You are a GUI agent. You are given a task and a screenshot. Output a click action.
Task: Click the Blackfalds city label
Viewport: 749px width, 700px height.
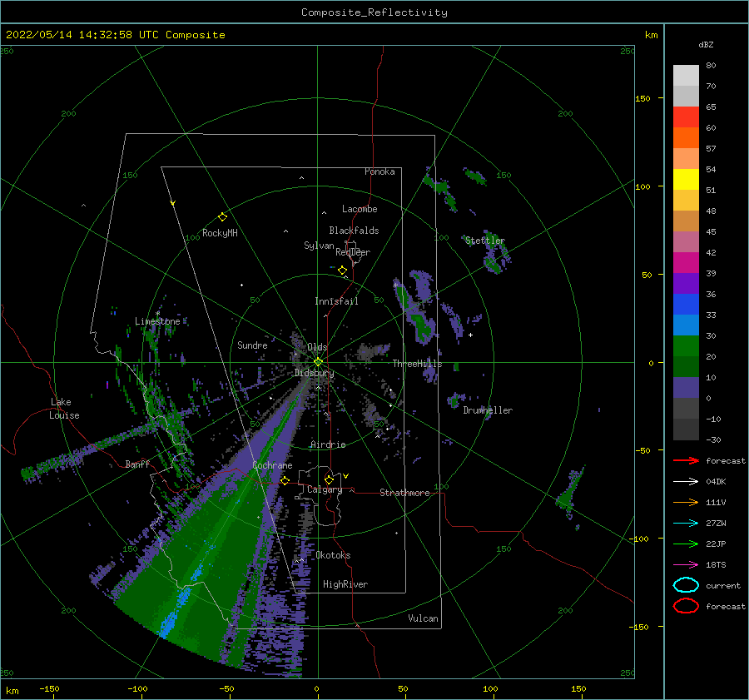pyautogui.click(x=354, y=231)
